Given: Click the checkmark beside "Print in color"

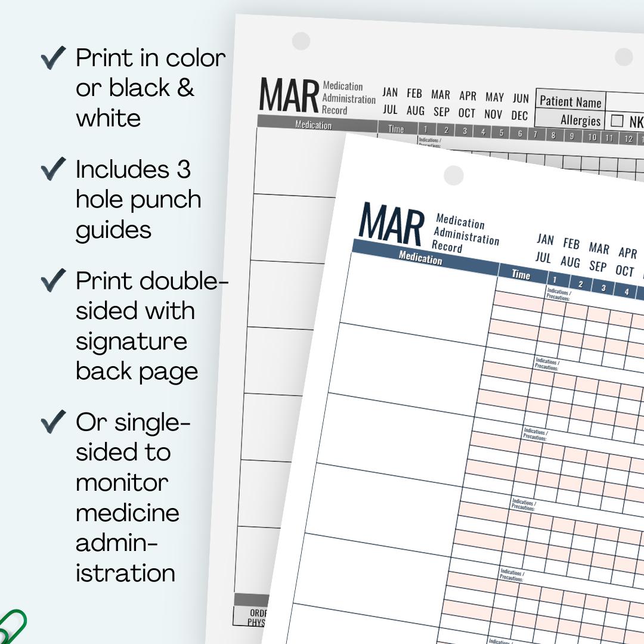Looking at the screenshot, I should pos(54,57).
